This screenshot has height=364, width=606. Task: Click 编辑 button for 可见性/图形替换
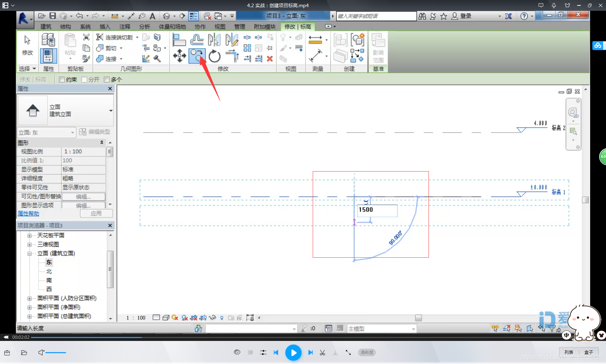coord(84,197)
